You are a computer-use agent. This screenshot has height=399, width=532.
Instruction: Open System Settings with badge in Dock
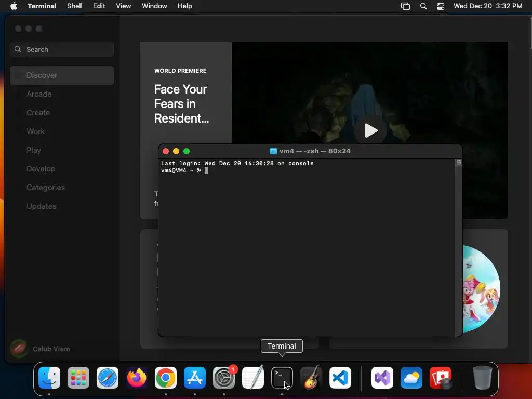[224, 378]
